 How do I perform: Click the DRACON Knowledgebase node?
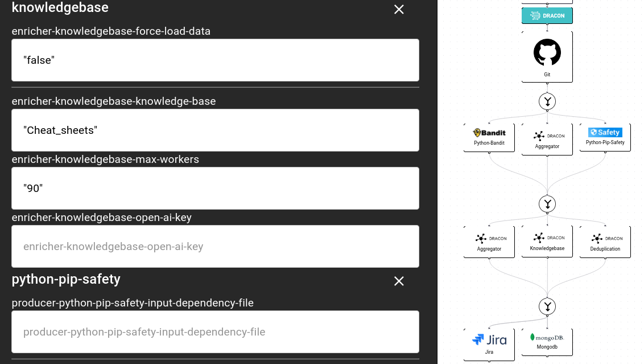point(547,241)
